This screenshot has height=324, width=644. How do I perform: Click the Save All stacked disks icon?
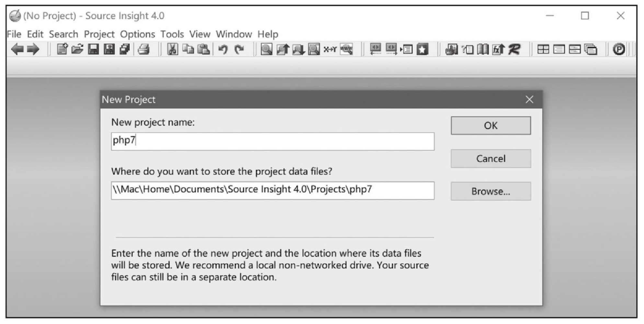click(125, 49)
